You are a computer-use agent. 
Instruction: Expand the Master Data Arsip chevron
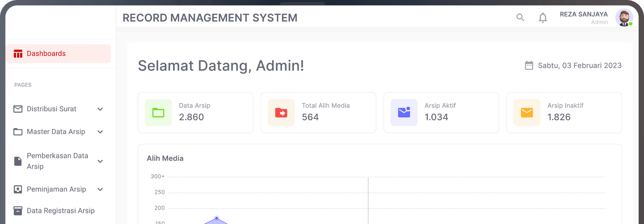100,132
